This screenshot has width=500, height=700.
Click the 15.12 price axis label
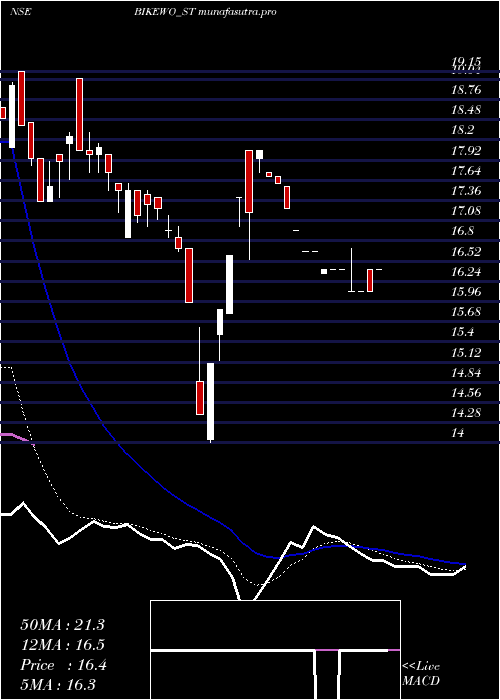[x=466, y=353]
